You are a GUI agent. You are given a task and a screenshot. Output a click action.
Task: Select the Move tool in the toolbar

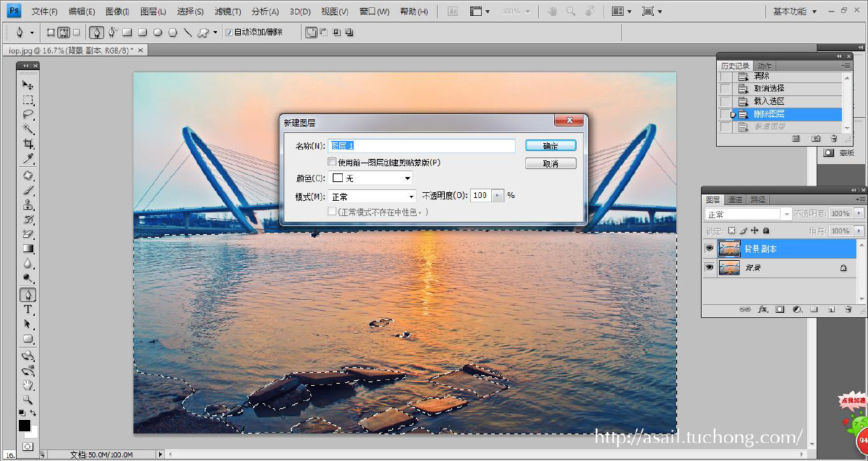(x=28, y=85)
